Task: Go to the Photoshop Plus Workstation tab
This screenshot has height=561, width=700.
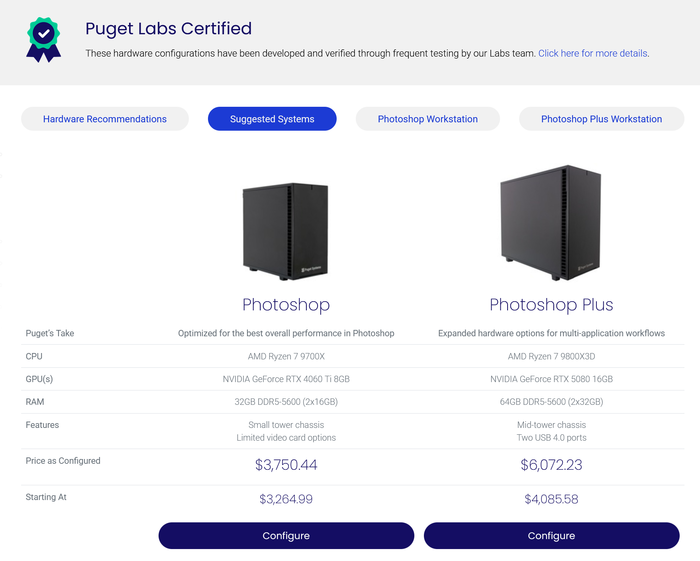Action: click(x=601, y=119)
